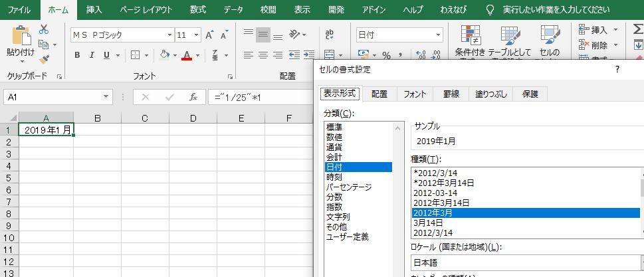Apply the red font color

[187, 55]
